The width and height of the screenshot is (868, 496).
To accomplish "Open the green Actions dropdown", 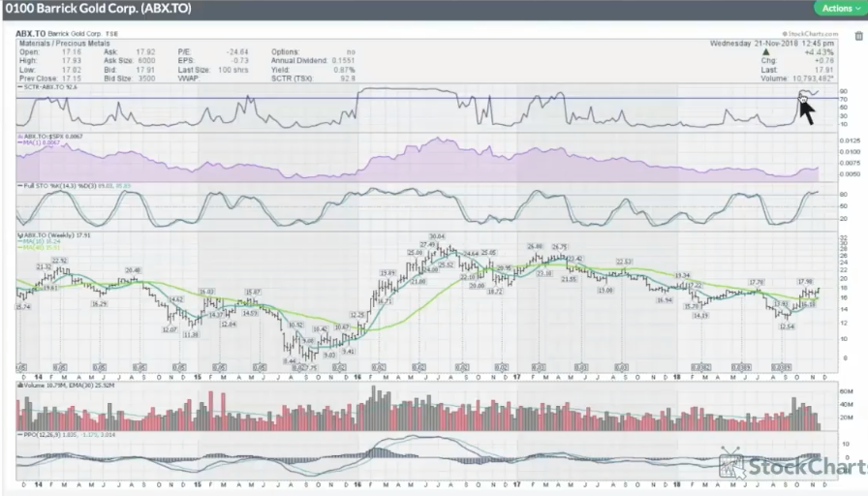I will (840, 9).
